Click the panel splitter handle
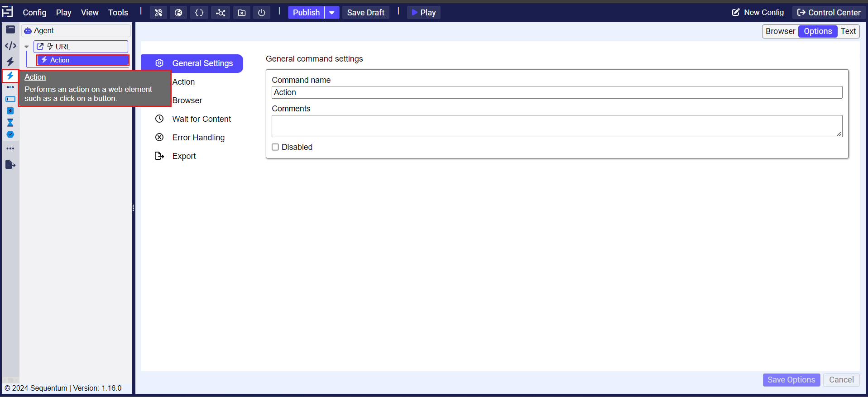Screen dimensions: 868x397 (133, 208)
